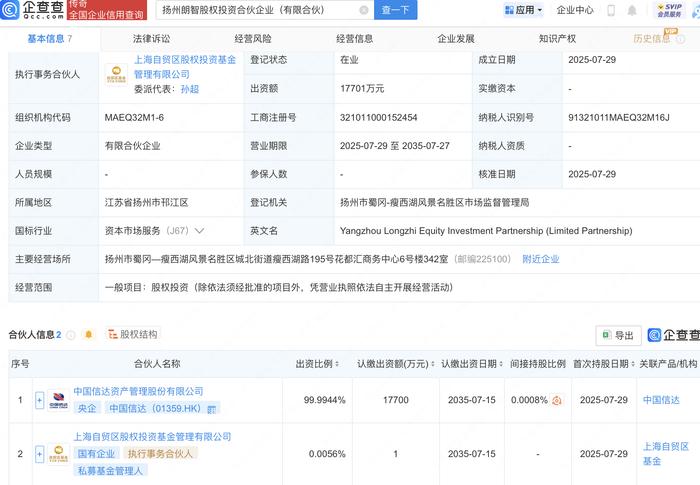
Task: Click the 中国信达 company logo in row 1
Action: (58, 400)
